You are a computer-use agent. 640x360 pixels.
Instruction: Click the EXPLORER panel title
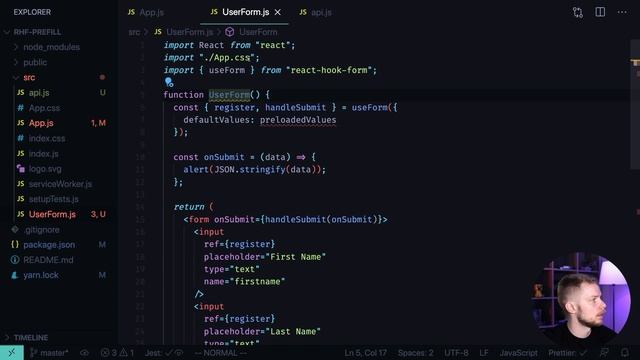32,12
